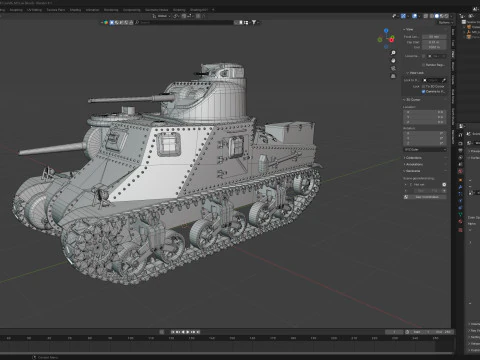This screenshot has width=480, height=360.
Task: Open the Global transform orientation dropdown
Action: coord(162,16)
